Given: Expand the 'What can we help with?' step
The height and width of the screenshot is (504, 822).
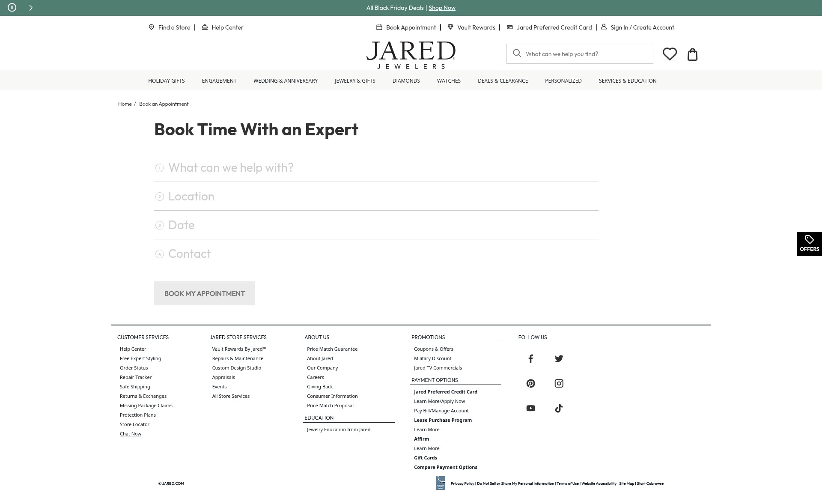Looking at the screenshot, I should point(376,167).
